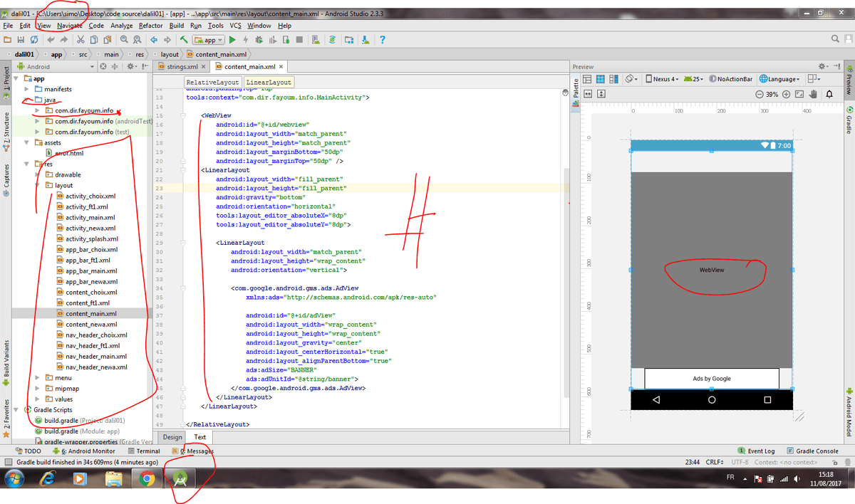Viewport: 855px width, 504px height.
Task: Switch to the Design view tab
Action: (x=172, y=437)
